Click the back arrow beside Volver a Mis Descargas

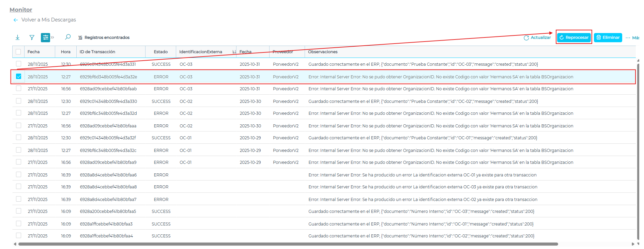coord(15,20)
